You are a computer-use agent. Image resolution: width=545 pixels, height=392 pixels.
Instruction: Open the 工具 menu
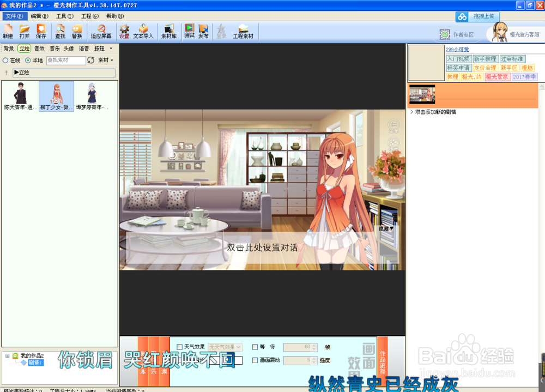coord(65,16)
